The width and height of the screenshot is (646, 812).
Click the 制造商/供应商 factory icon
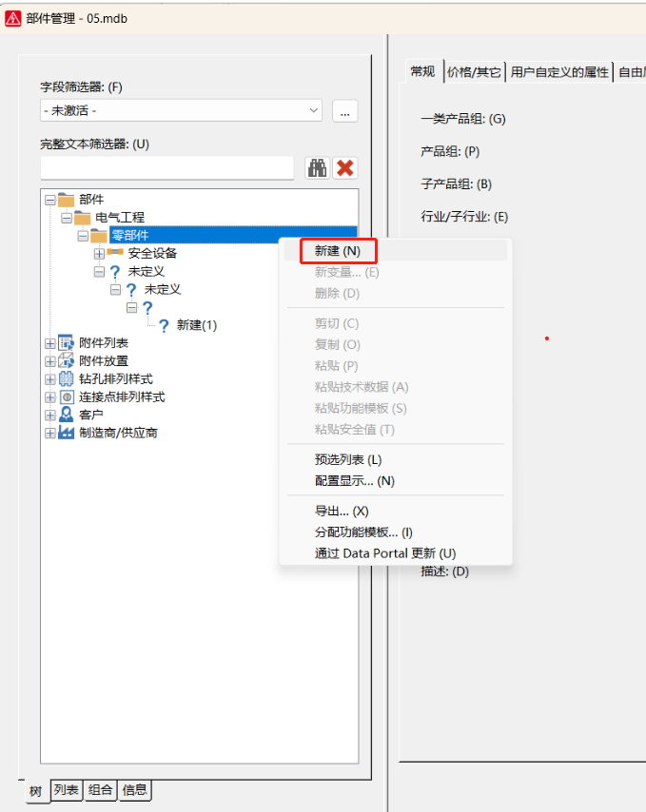coord(66,433)
